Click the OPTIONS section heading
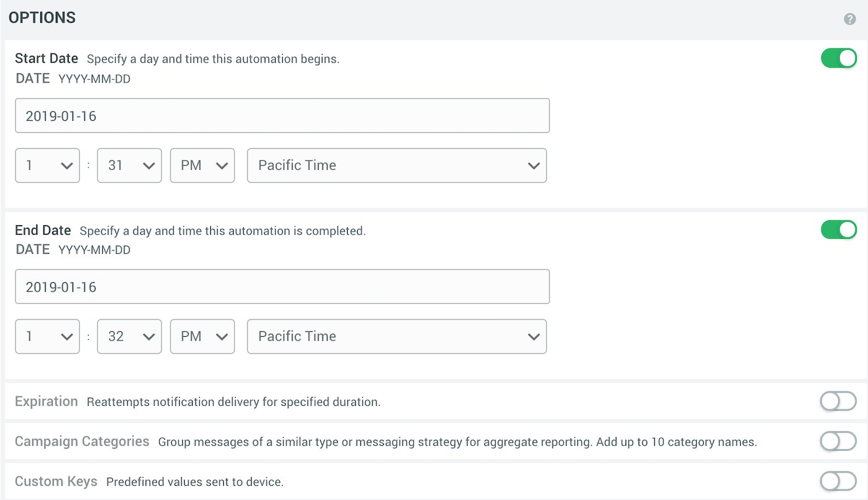The image size is (868, 500). (x=42, y=18)
